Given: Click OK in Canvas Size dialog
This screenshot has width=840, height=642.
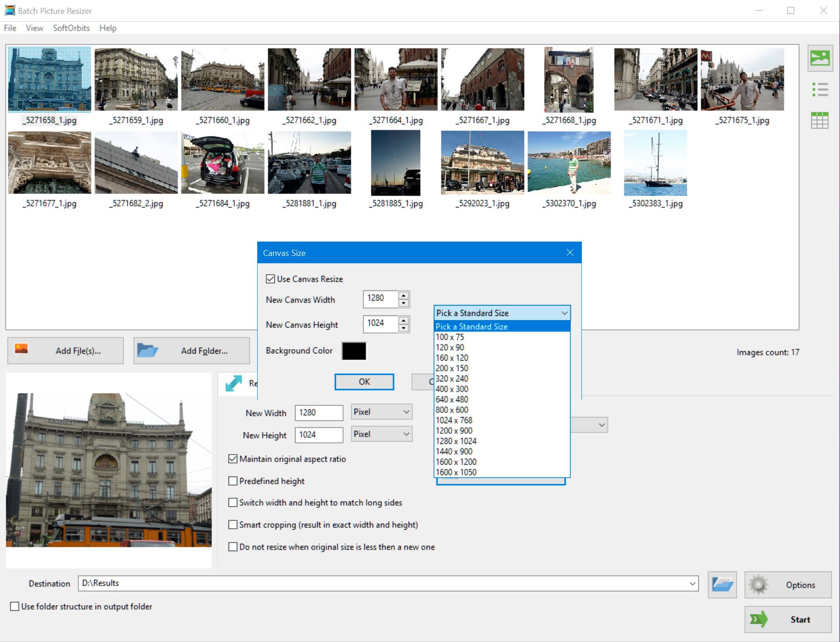Looking at the screenshot, I should [364, 382].
